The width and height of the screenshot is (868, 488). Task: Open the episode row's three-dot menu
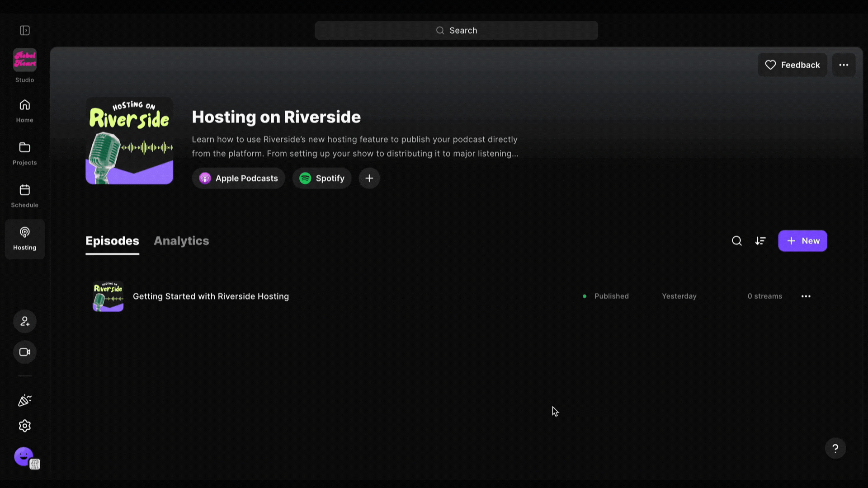806,296
